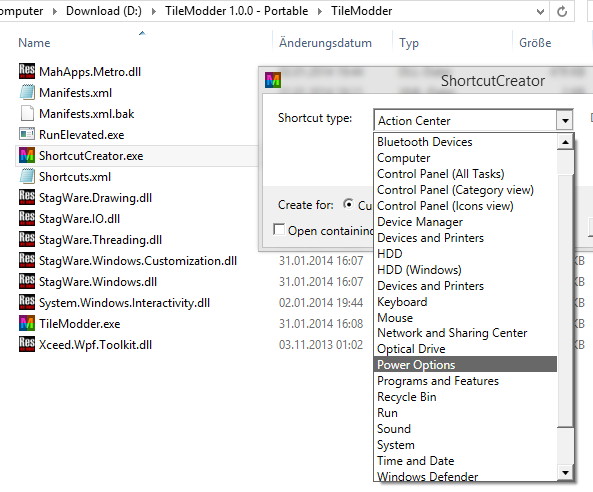
Task: Click the refresh button in address bar
Action: click(x=562, y=11)
